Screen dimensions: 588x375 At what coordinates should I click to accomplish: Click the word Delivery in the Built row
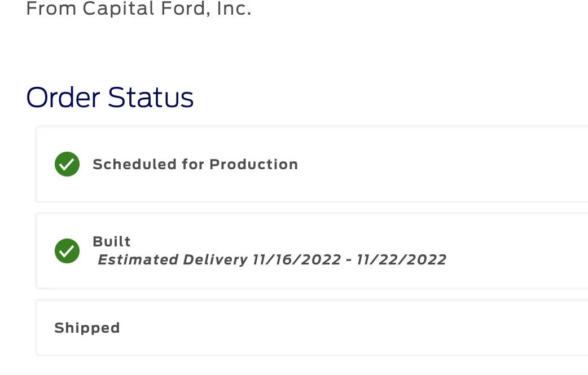point(215,260)
